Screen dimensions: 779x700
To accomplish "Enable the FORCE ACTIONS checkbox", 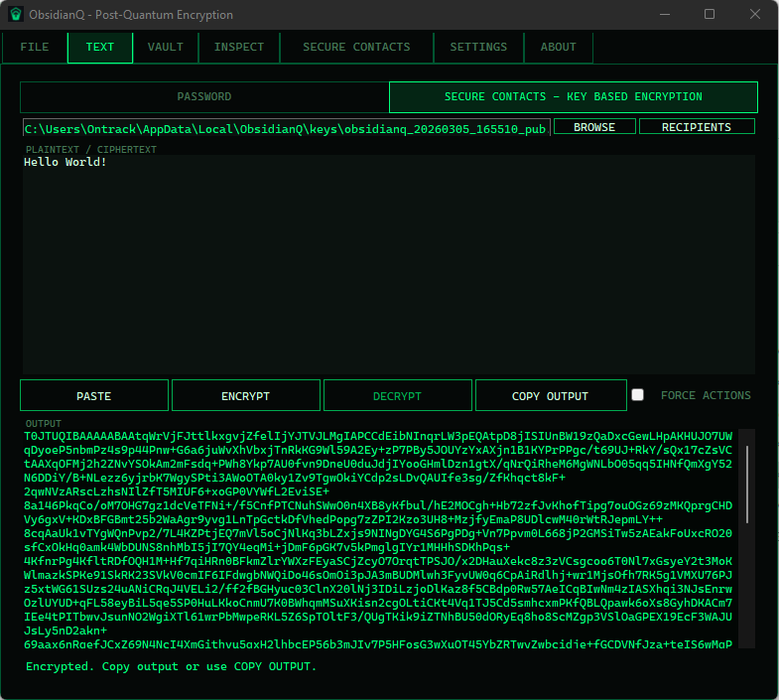I will pyautogui.click(x=637, y=395).
